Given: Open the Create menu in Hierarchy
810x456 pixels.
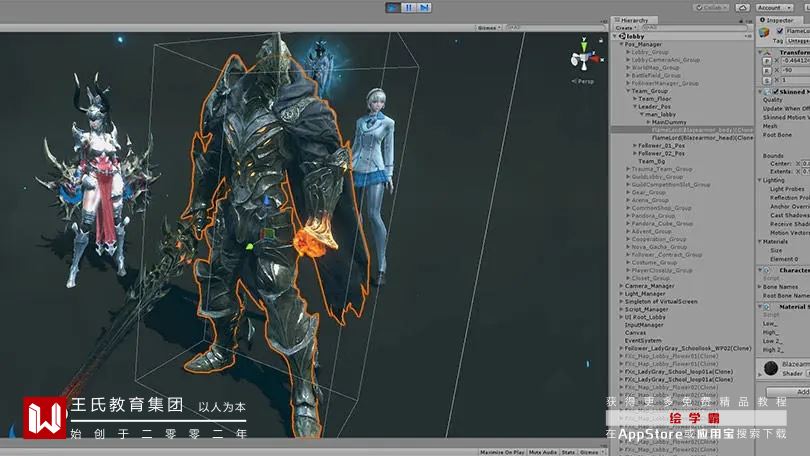Looking at the screenshot, I should [625, 28].
